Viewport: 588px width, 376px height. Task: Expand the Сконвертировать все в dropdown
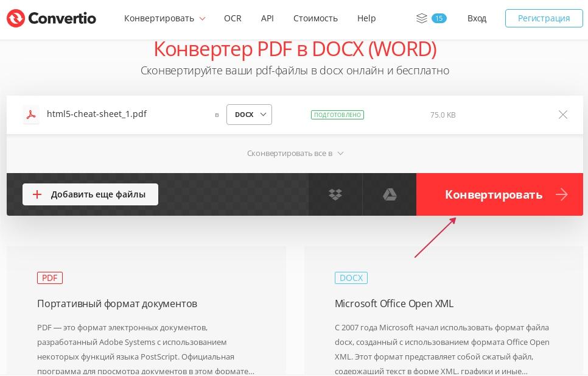[295, 154]
